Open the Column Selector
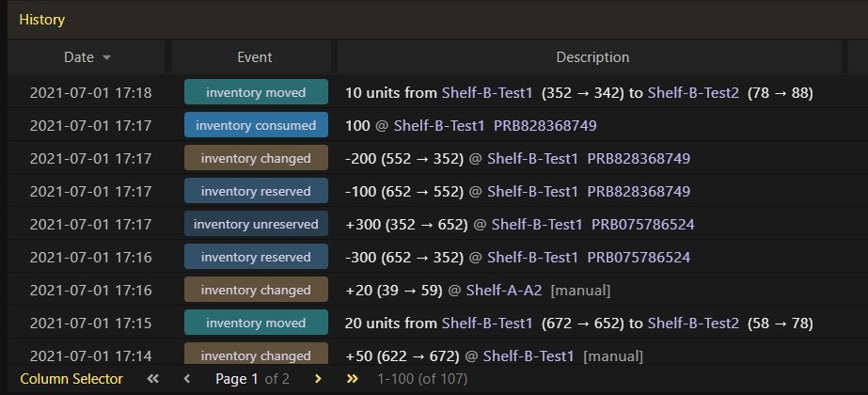The width and height of the screenshot is (868, 395). click(x=71, y=379)
